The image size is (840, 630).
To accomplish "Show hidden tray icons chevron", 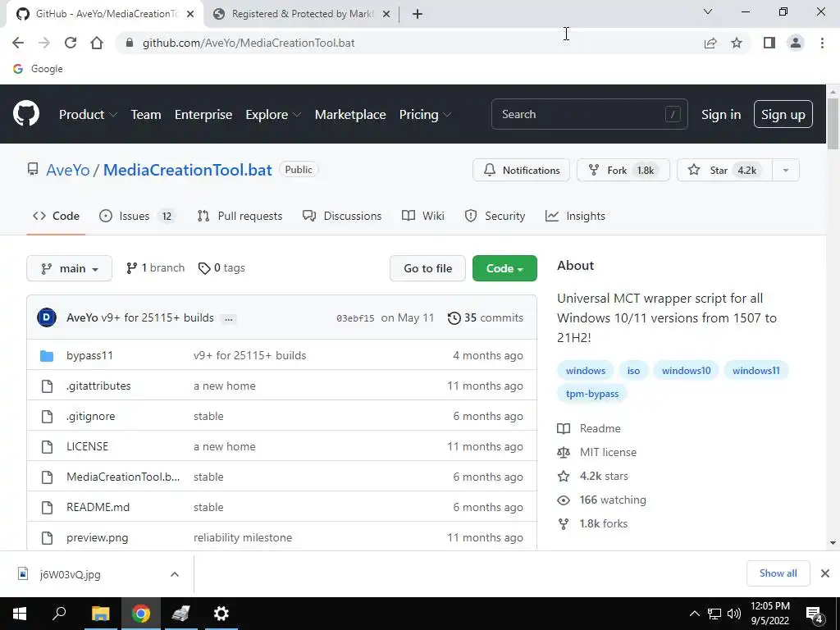I will pos(694,614).
